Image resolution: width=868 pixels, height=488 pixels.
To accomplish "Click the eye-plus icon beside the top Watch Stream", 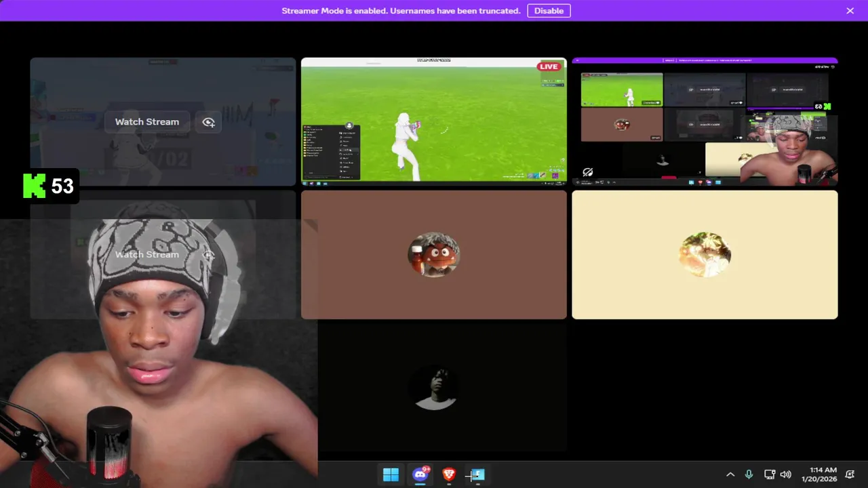I will [208, 122].
